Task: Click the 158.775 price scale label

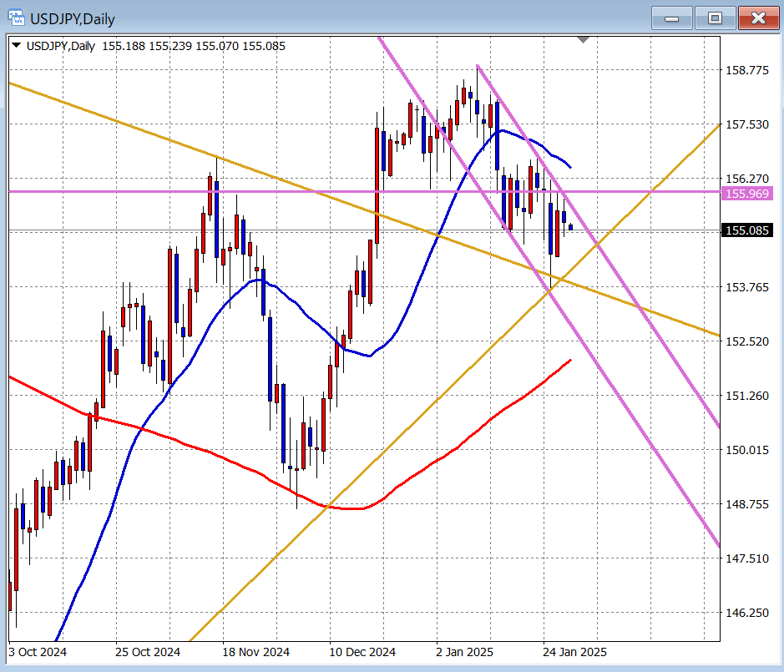Action: [x=747, y=71]
